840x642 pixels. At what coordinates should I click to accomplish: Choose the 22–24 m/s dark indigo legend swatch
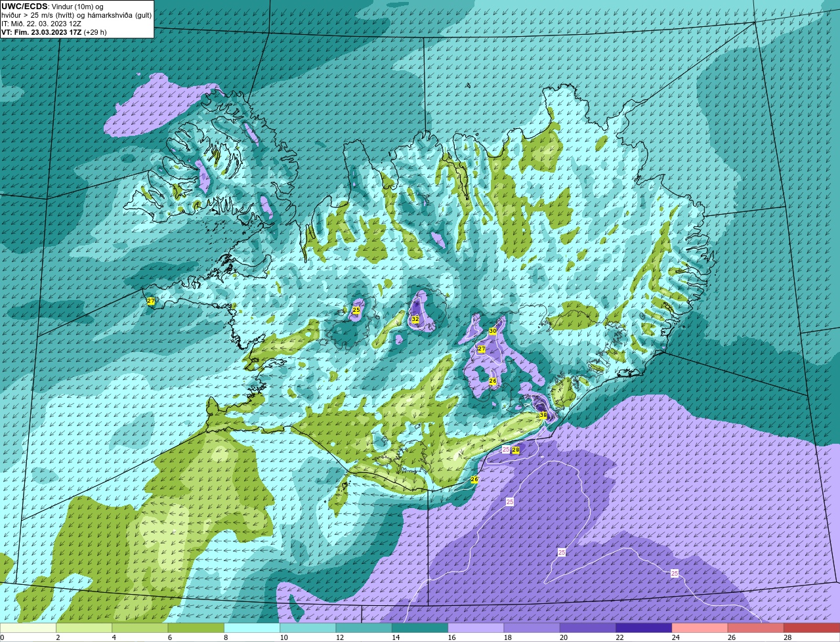click(x=644, y=628)
